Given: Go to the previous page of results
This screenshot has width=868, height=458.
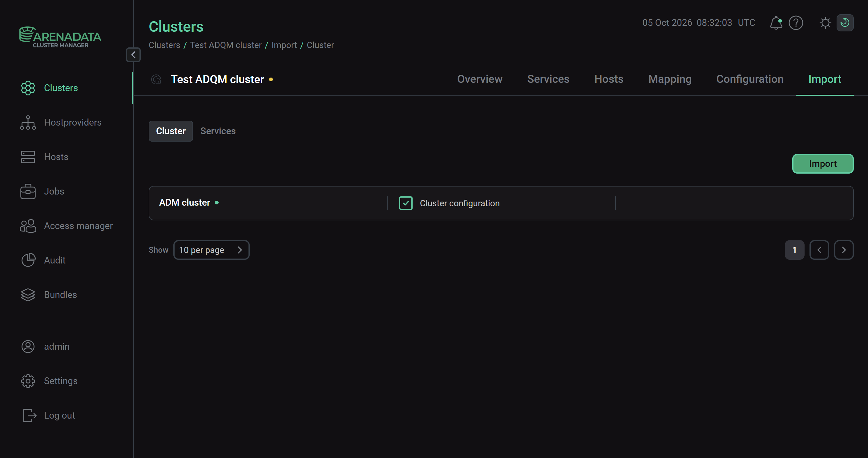Looking at the screenshot, I should 819,250.
